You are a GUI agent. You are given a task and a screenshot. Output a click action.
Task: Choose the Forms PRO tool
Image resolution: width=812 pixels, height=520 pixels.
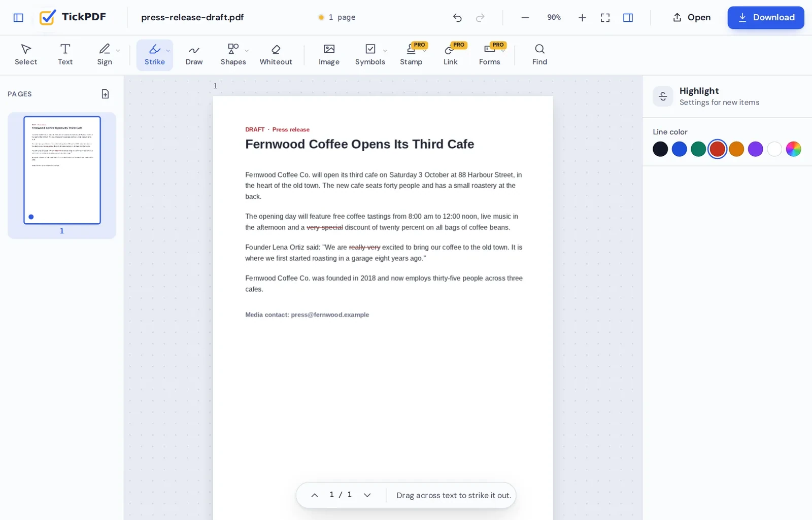[490, 55]
